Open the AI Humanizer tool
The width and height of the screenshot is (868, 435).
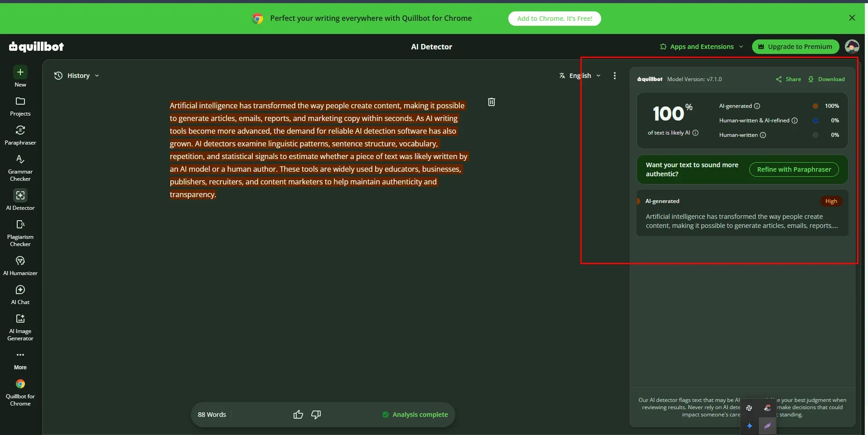pyautogui.click(x=20, y=266)
